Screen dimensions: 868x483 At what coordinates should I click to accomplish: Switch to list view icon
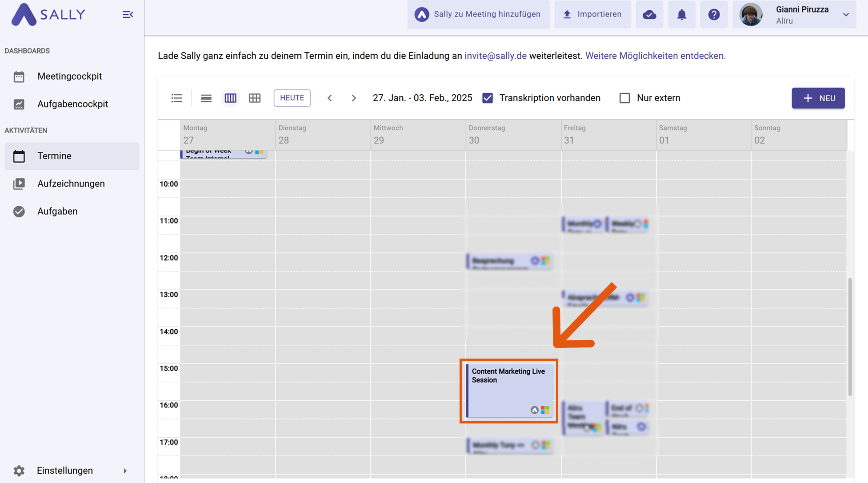pyautogui.click(x=177, y=98)
